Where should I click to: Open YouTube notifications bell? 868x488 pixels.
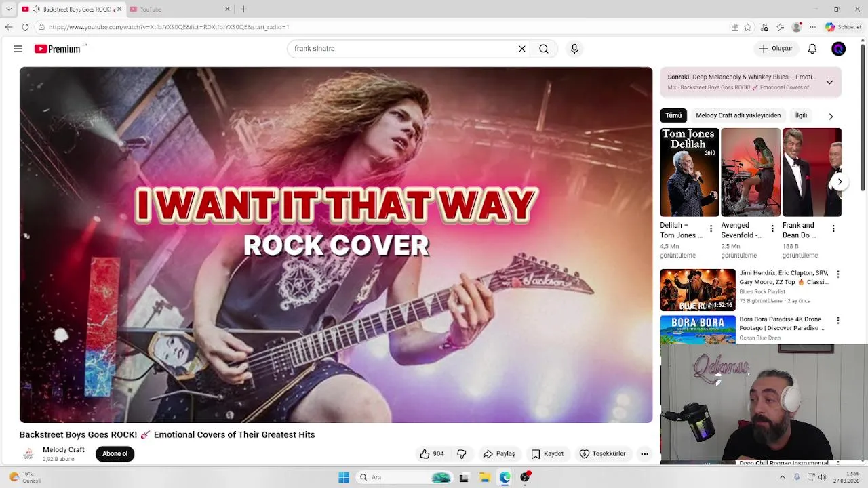[x=812, y=49]
